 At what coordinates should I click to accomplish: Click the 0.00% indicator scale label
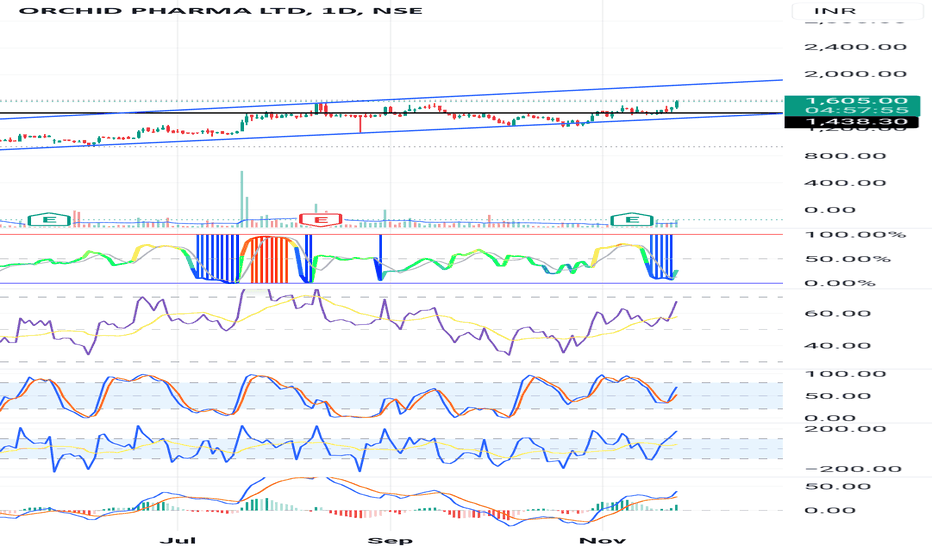pos(840,283)
